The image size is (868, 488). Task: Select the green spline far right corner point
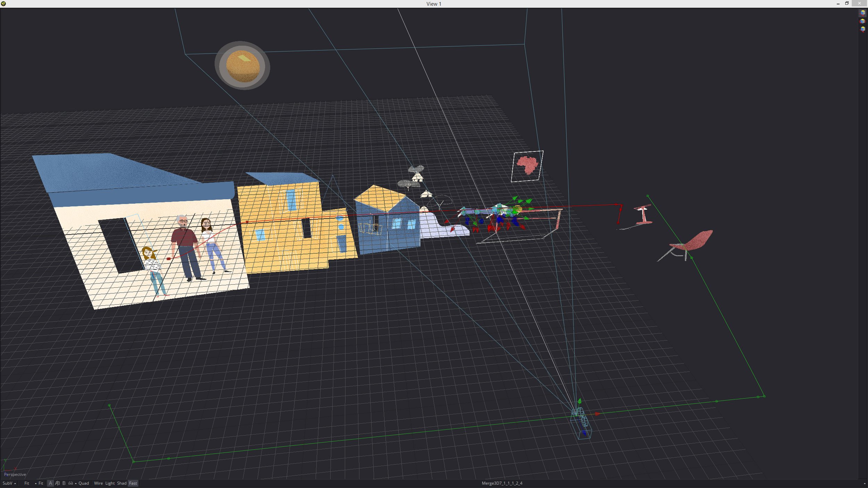[x=764, y=396]
